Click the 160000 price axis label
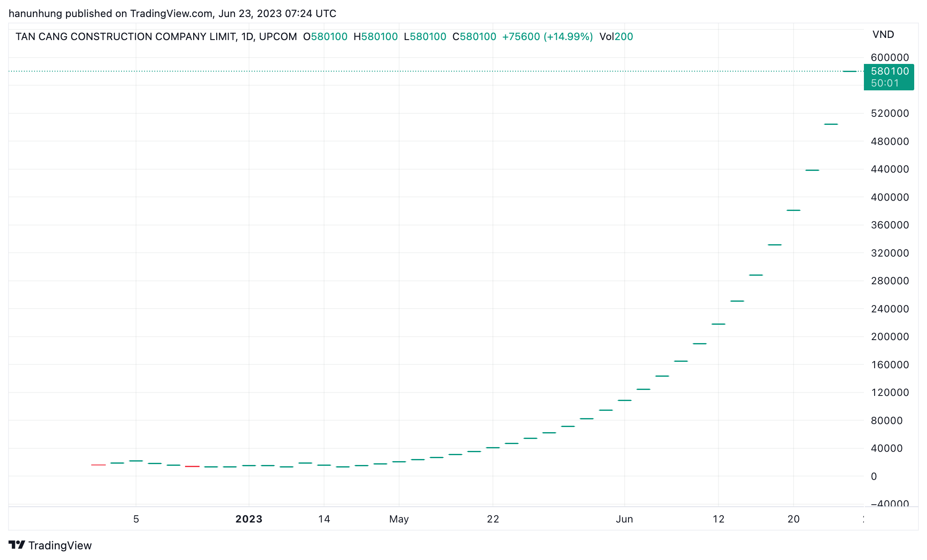 point(890,364)
